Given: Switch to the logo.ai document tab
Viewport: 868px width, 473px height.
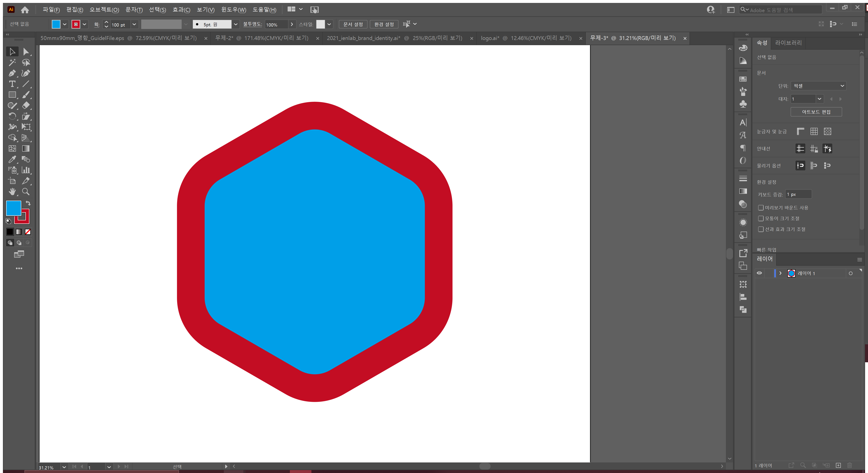Looking at the screenshot, I should click(526, 38).
